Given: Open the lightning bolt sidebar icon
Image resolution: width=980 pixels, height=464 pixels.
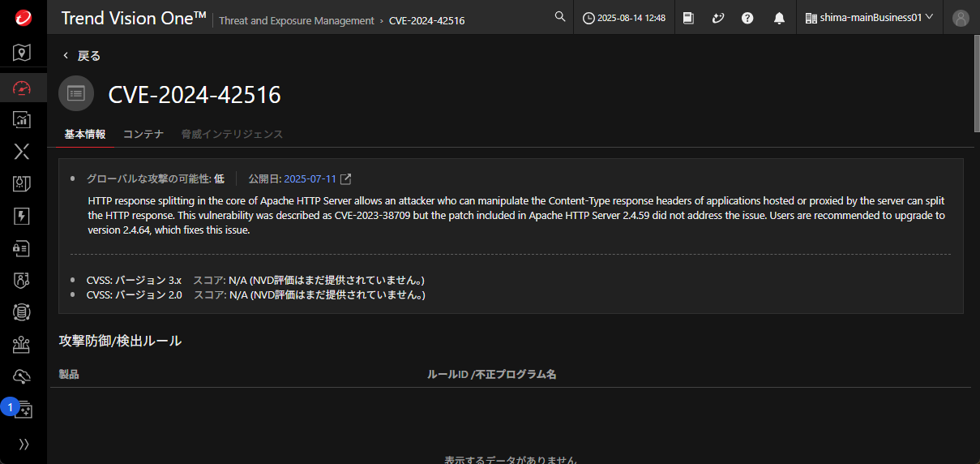Looking at the screenshot, I should [x=23, y=216].
